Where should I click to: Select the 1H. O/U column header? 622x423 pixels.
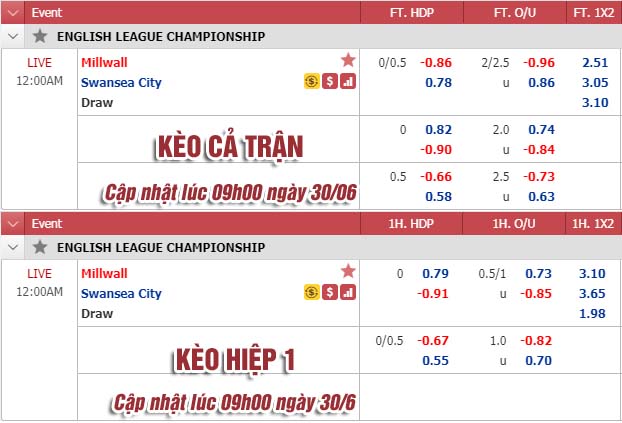514,224
